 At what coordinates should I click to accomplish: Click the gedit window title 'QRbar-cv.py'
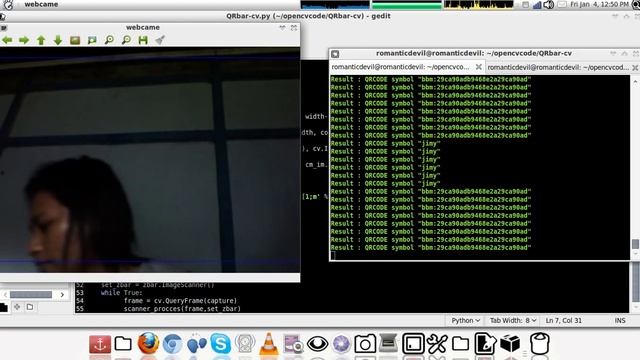[x=308, y=16]
